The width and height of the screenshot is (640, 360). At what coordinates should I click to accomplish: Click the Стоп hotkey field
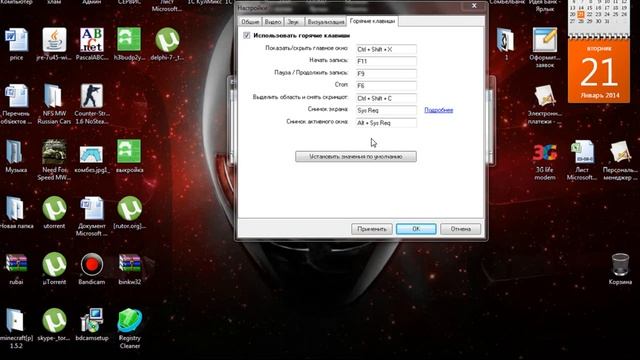point(386,86)
